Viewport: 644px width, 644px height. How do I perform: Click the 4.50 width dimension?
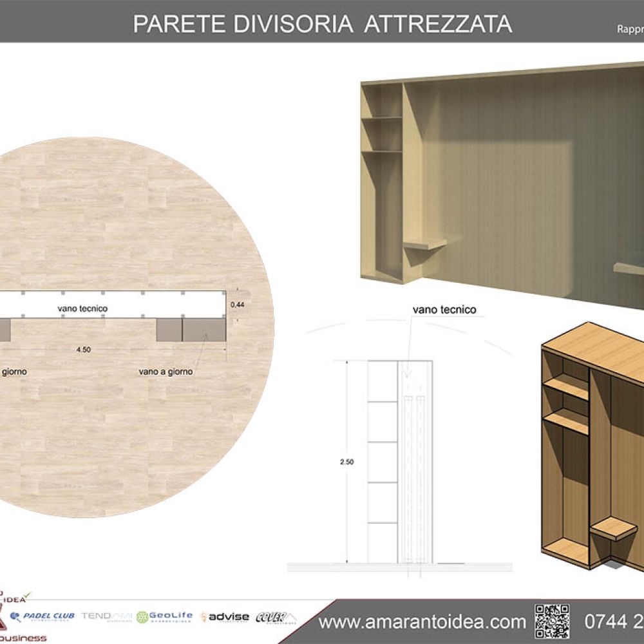pos(83,350)
